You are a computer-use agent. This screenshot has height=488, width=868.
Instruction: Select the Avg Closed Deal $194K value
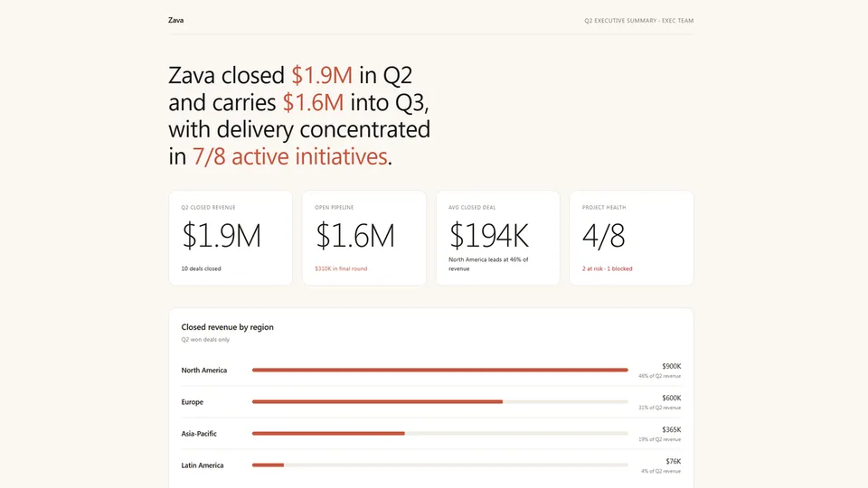point(489,235)
